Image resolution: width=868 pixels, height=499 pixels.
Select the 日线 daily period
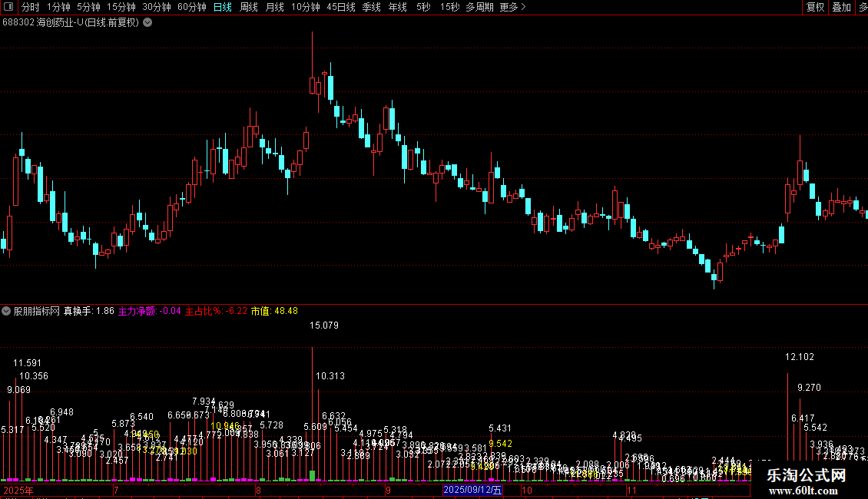pyautogui.click(x=223, y=7)
